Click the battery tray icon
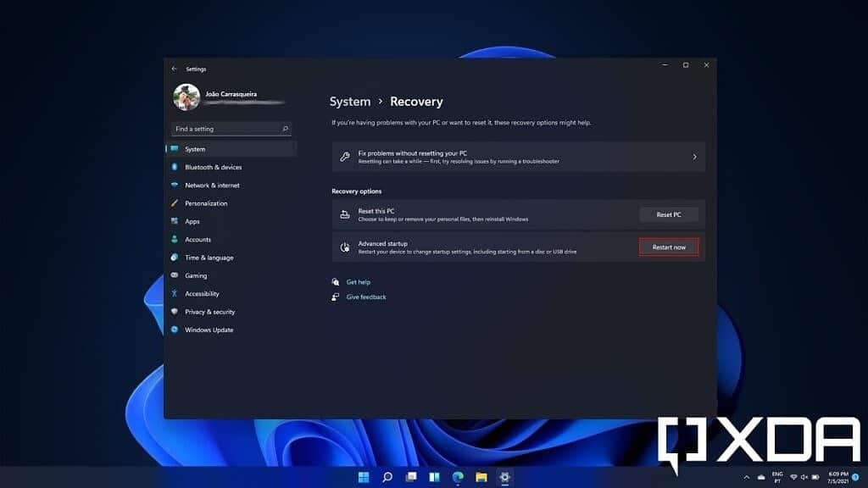The width and height of the screenshot is (868, 488). pyautogui.click(x=815, y=477)
